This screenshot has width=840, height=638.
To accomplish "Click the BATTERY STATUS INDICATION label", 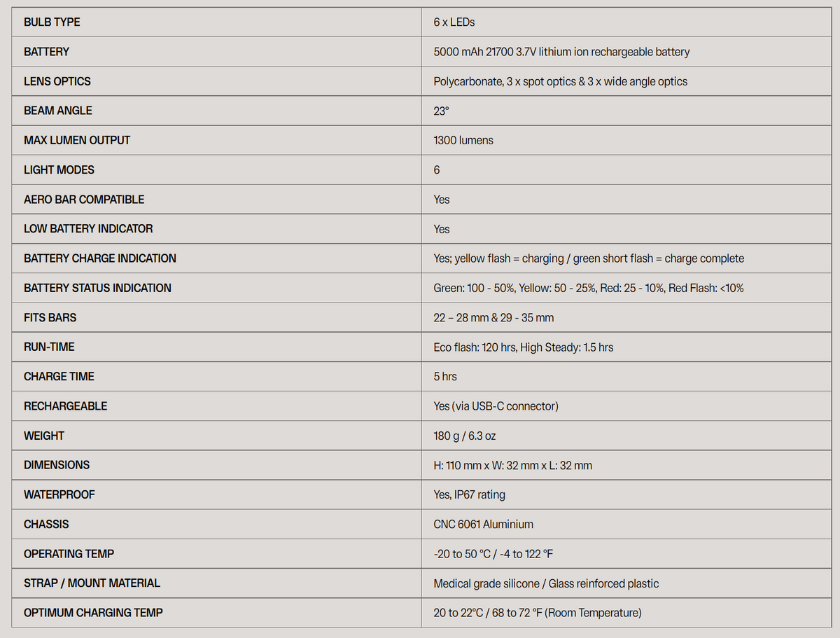I will click(97, 288).
